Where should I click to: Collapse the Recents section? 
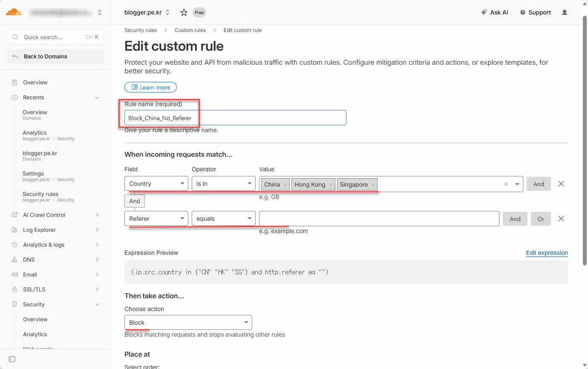click(97, 98)
